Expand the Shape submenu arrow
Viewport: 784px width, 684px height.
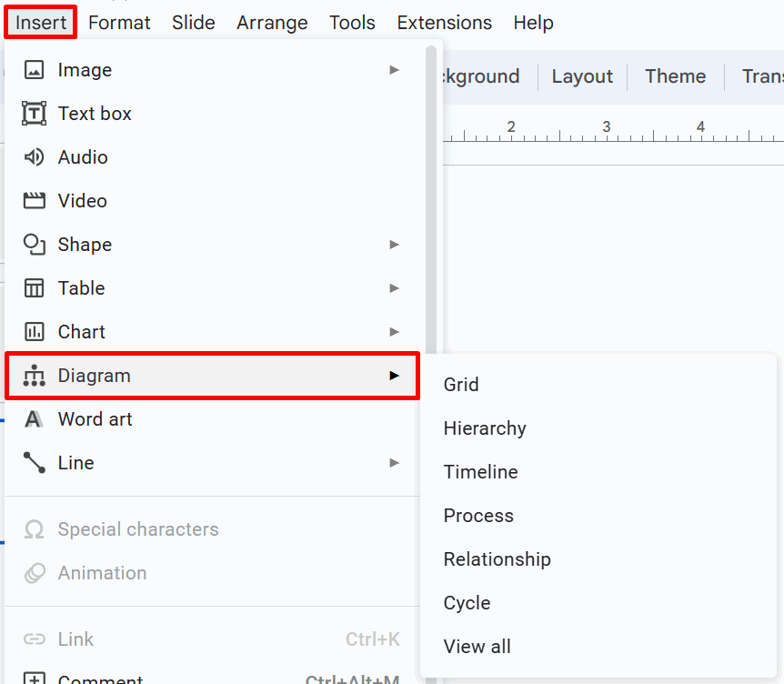(395, 244)
